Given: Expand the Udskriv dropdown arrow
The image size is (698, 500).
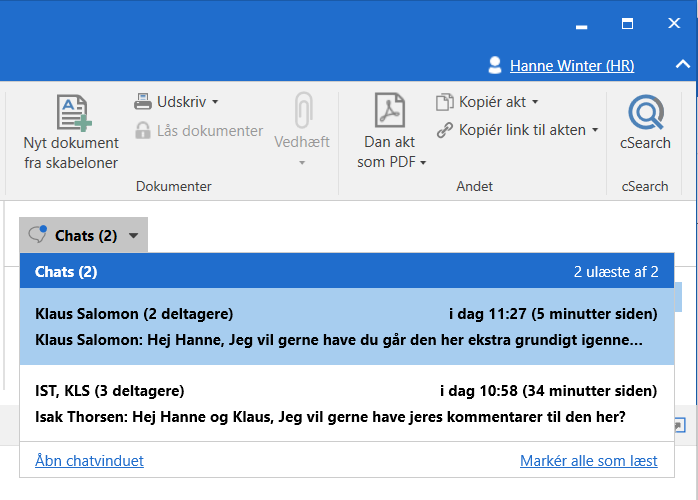Looking at the screenshot, I should [x=215, y=102].
